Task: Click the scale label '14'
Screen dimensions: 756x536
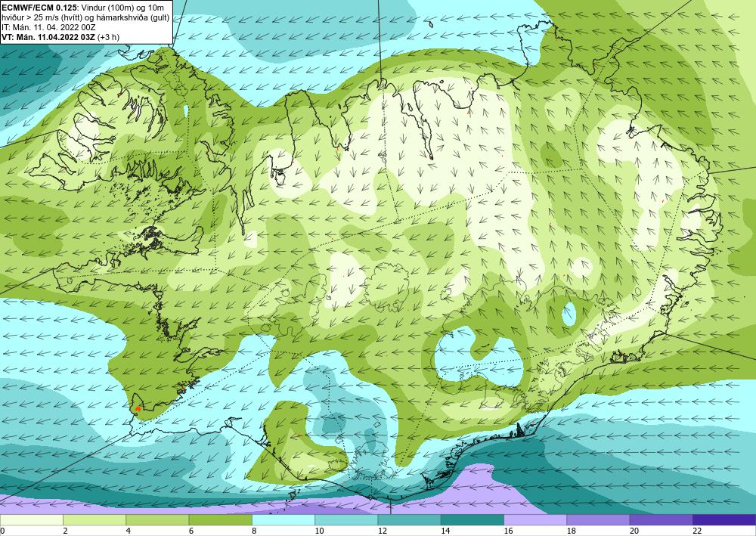Action: tap(445, 531)
